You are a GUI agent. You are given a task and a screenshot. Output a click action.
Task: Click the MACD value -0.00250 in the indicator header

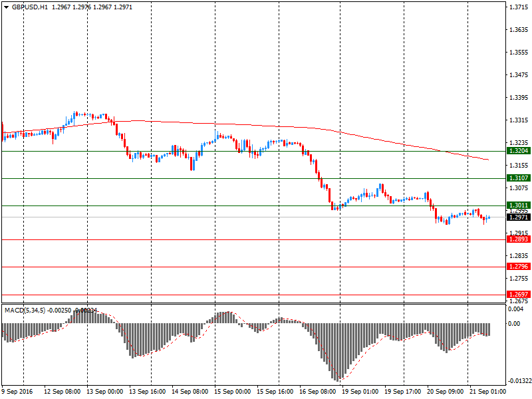[x=59, y=311]
